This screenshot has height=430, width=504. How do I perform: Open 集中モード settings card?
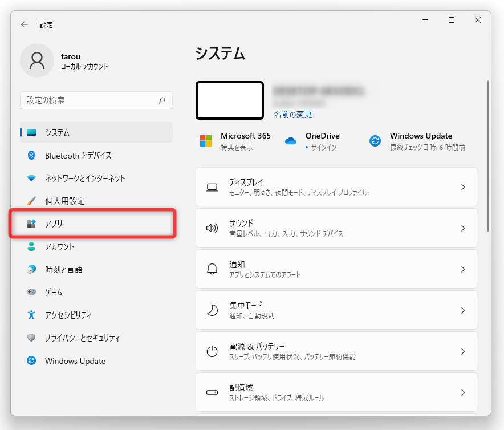click(x=336, y=310)
